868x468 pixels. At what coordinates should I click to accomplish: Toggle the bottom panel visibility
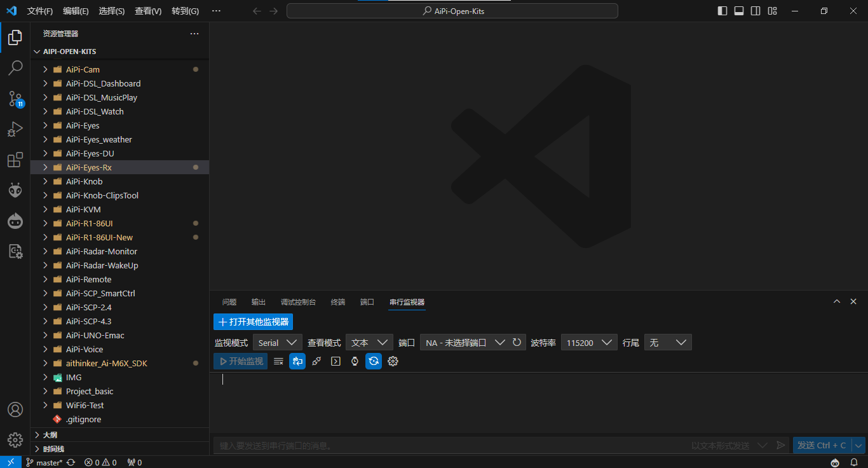pyautogui.click(x=739, y=11)
